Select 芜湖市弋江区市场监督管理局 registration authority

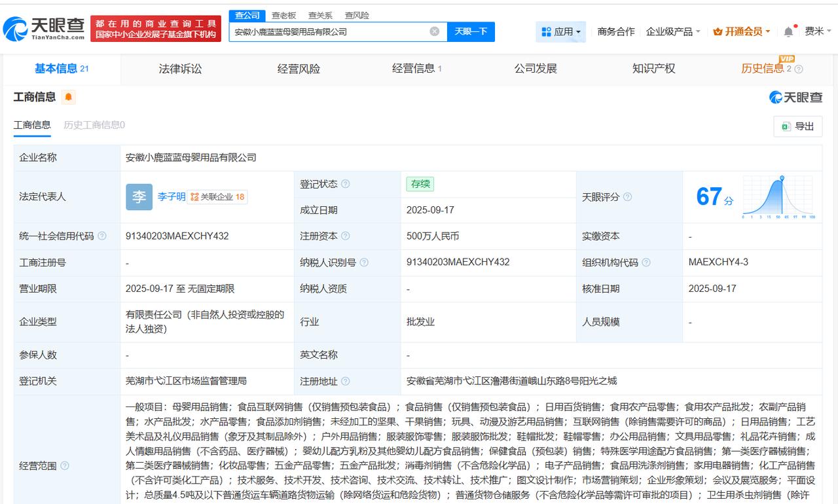(186, 381)
